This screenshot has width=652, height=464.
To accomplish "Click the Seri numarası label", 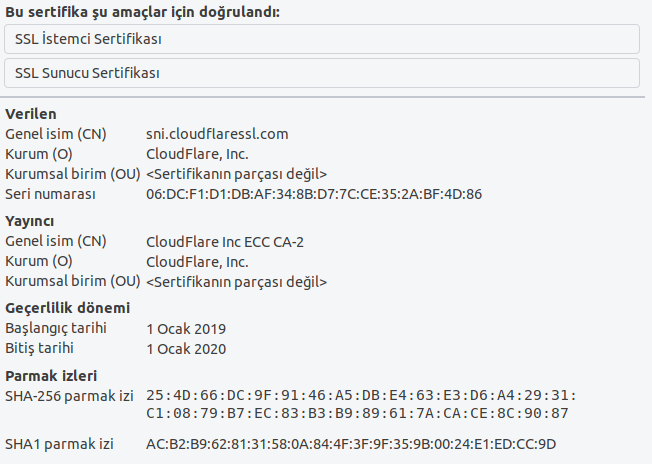I will [x=50, y=194].
